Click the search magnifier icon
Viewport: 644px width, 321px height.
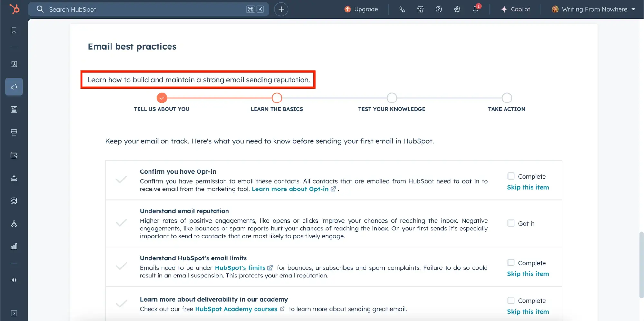coord(40,9)
